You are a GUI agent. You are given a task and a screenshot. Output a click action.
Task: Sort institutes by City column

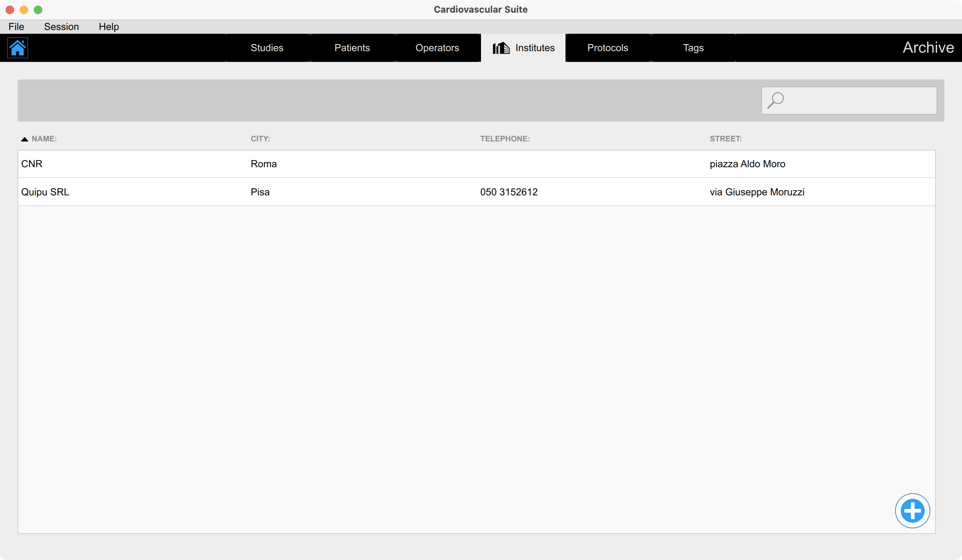tap(260, 139)
